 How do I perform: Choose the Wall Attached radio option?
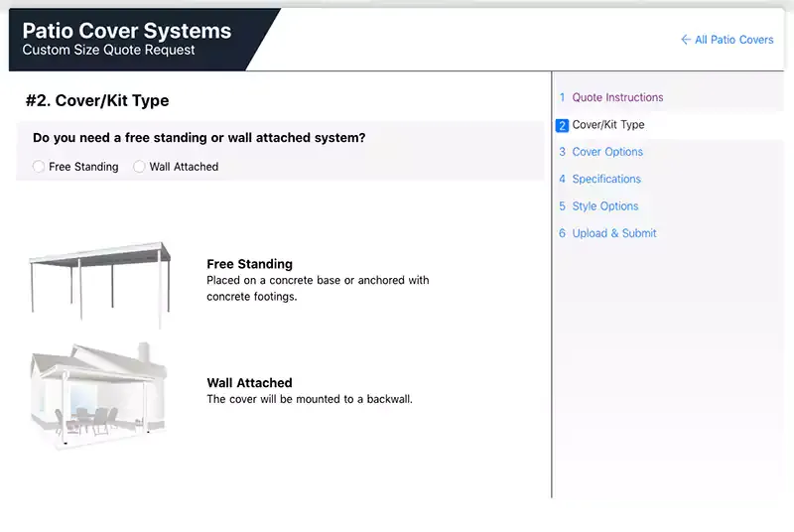[x=139, y=167]
